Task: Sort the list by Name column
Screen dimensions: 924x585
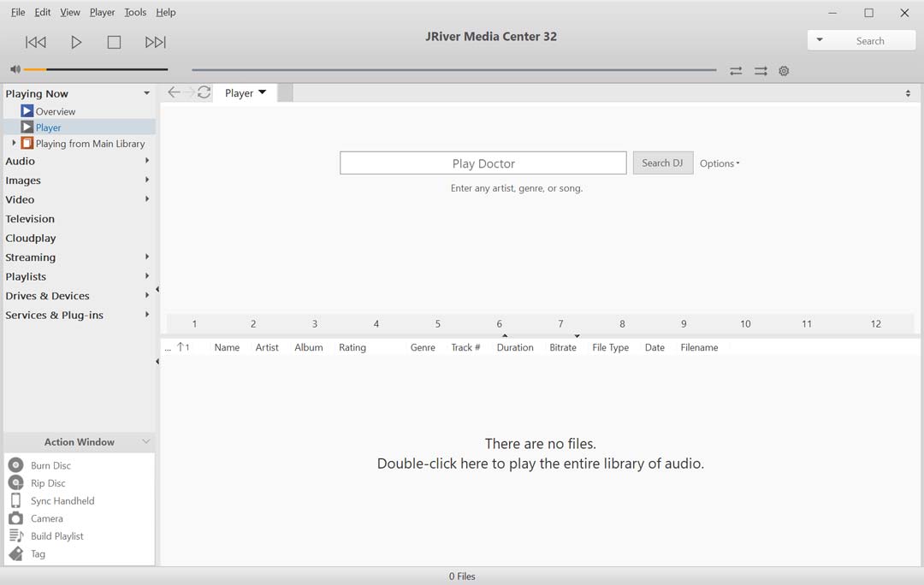Action: (x=227, y=347)
